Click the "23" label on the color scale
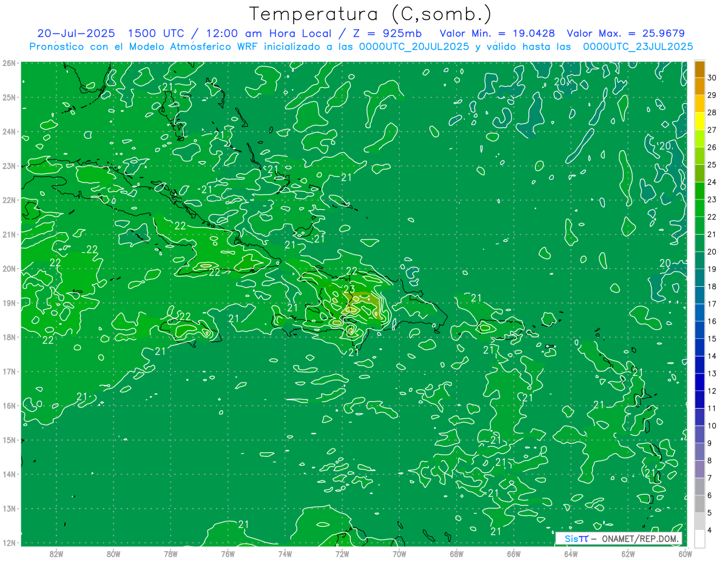 pos(712,199)
